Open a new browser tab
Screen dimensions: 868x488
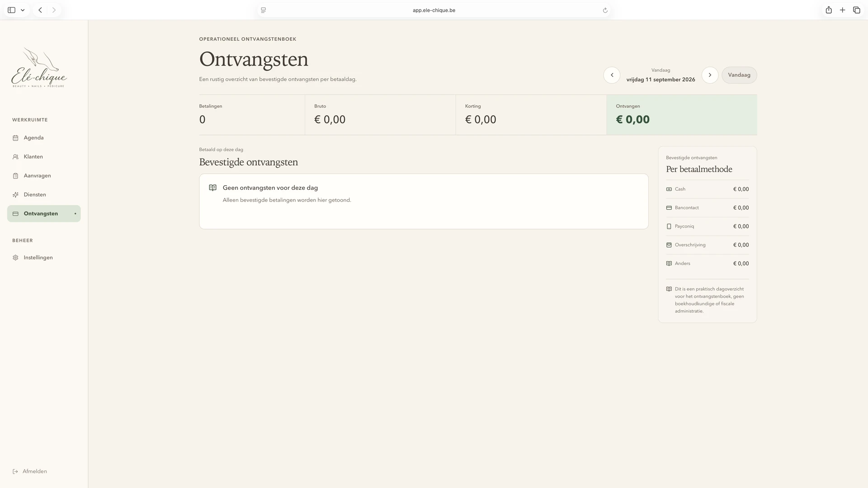843,10
